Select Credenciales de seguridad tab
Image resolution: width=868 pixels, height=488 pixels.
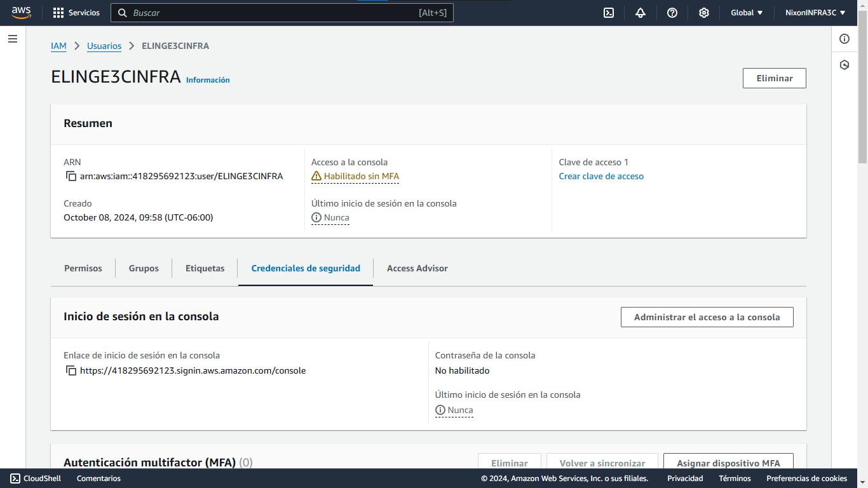[306, 268]
